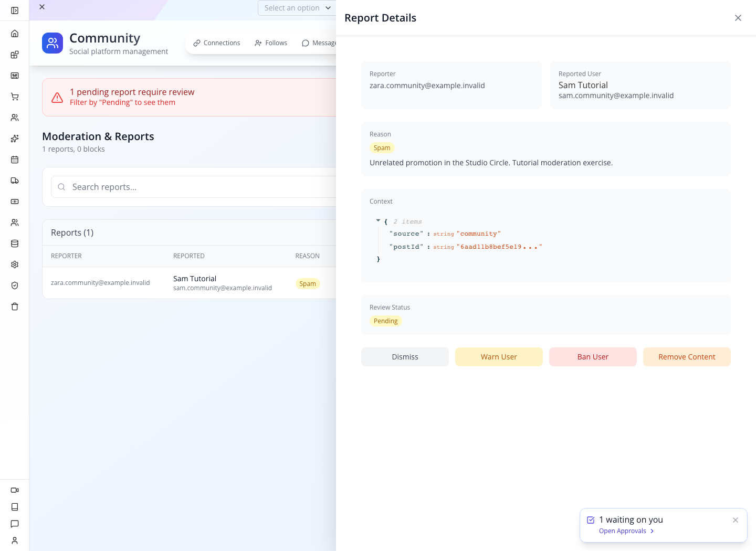Click the Warn User button

point(499,357)
